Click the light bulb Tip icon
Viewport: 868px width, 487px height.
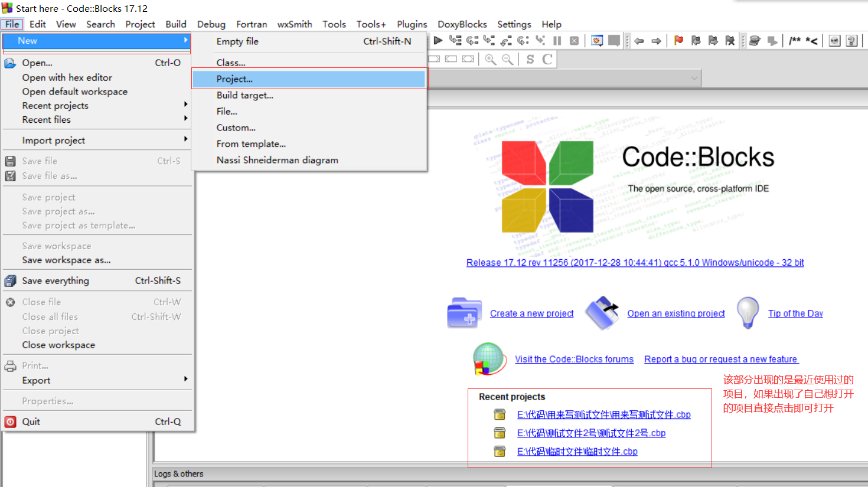[748, 312]
